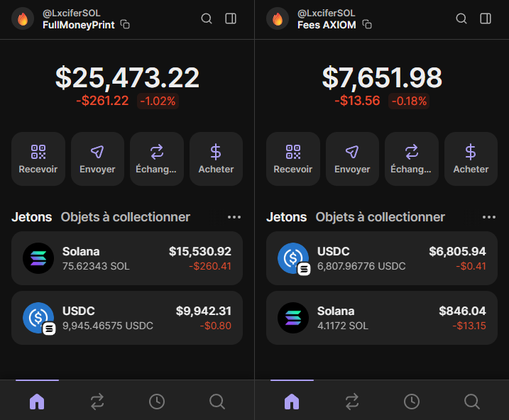The height and width of the screenshot is (420, 509).
Task: Click Solana logo next to 4.1172 SOL
Action: point(293,318)
